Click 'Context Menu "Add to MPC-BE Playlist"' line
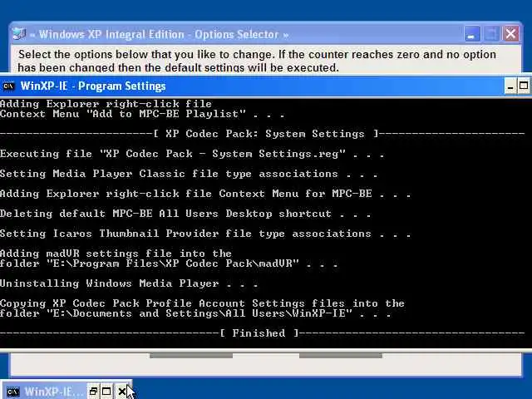This screenshot has width=532, height=399. pyautogui.click(x=142, y=114)
